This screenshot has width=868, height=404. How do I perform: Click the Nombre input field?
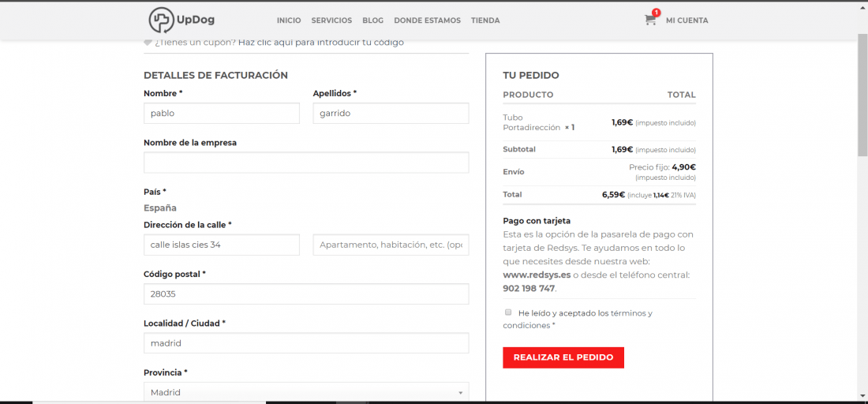222,113
